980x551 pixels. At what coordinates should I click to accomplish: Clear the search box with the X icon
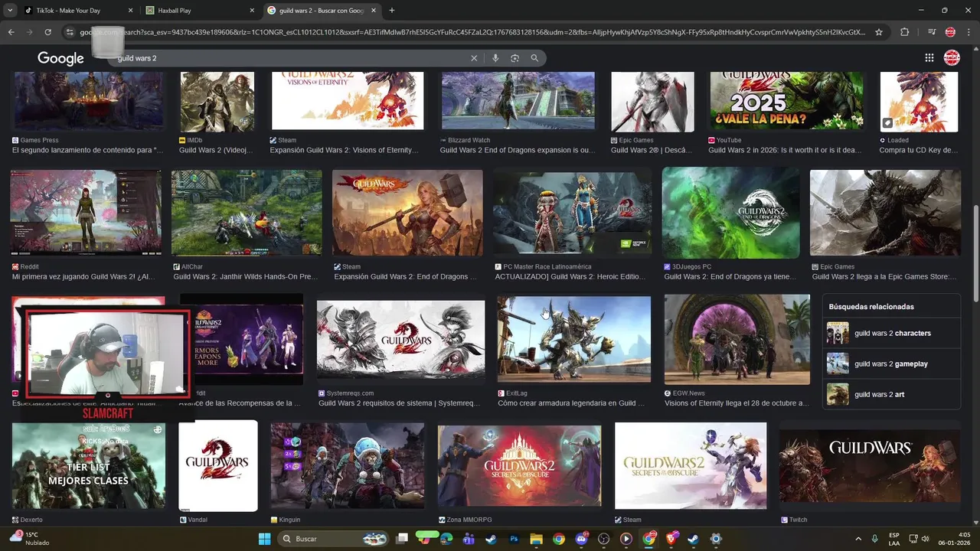[474, 58]
